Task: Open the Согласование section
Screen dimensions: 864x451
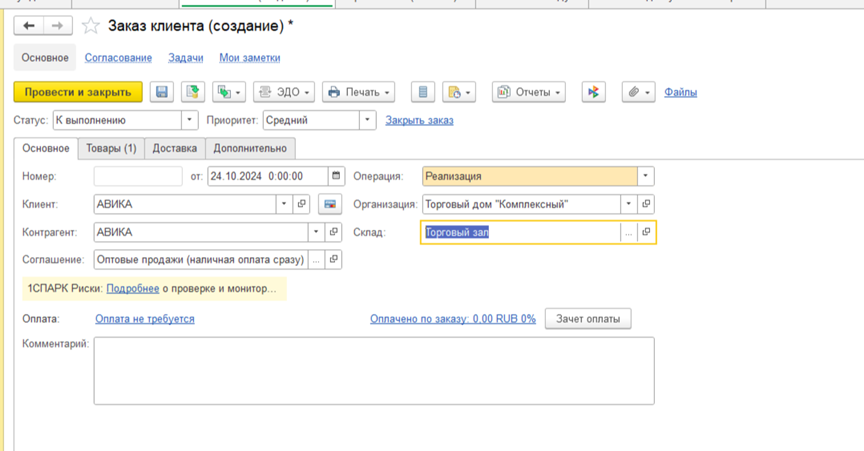Action: click(x=118, y=57)
